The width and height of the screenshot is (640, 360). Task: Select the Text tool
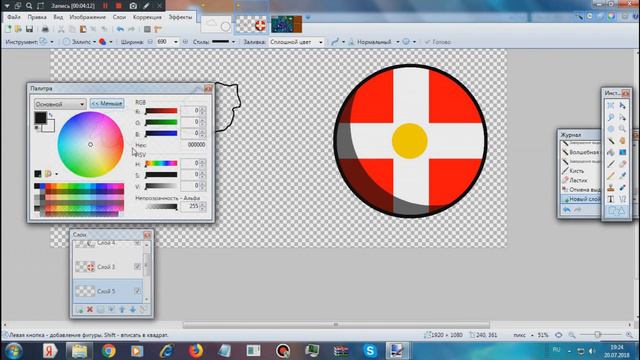tap(611, 199)
